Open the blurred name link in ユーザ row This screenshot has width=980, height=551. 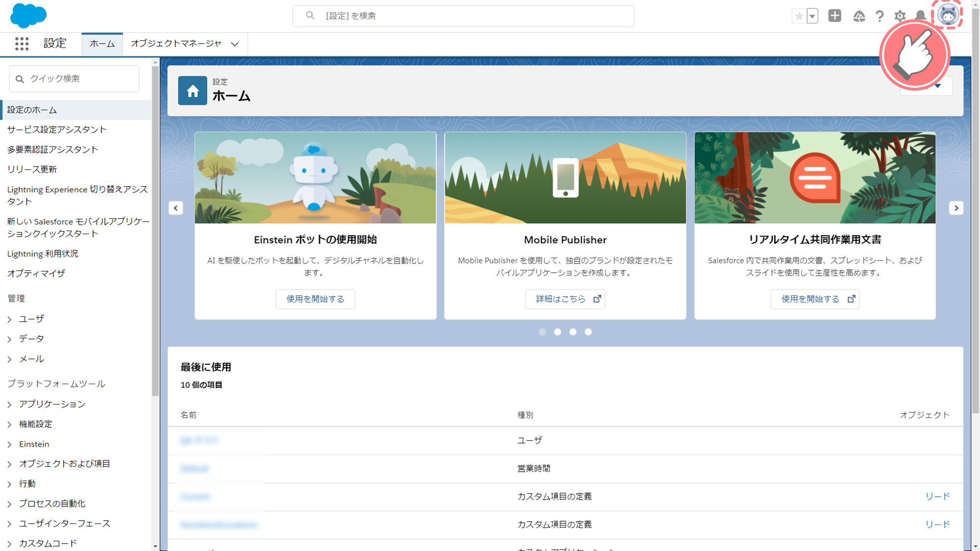pos(199,440)
